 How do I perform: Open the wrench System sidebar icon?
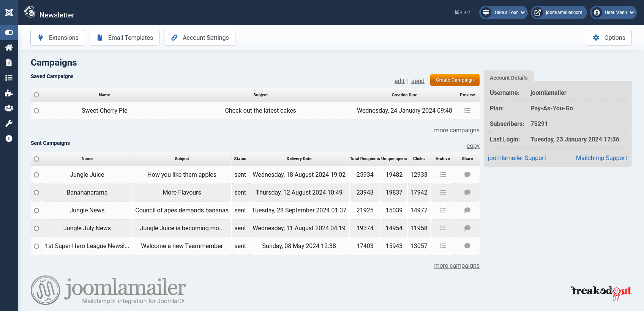9,123
